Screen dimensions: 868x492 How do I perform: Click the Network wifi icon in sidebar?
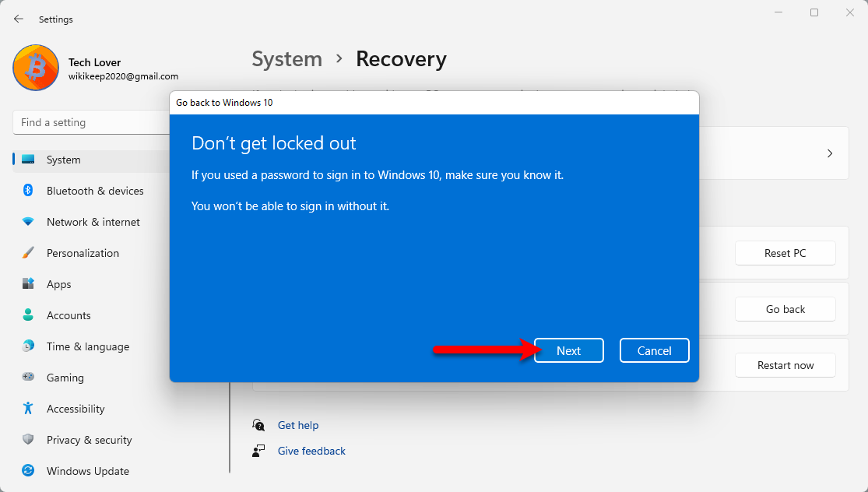pyautogui.click(x=28, y=221)
